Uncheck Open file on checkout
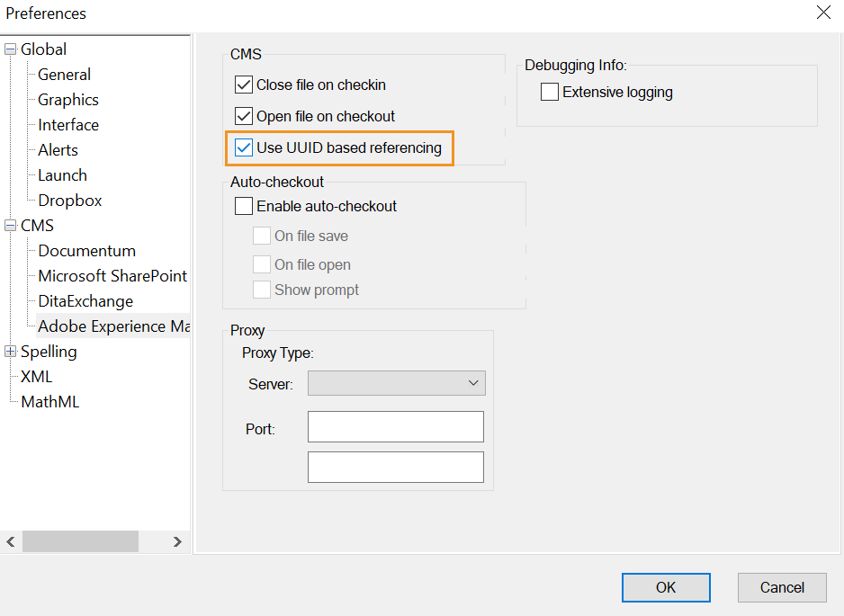Viewport: 844px width, 616px height. 244,116
